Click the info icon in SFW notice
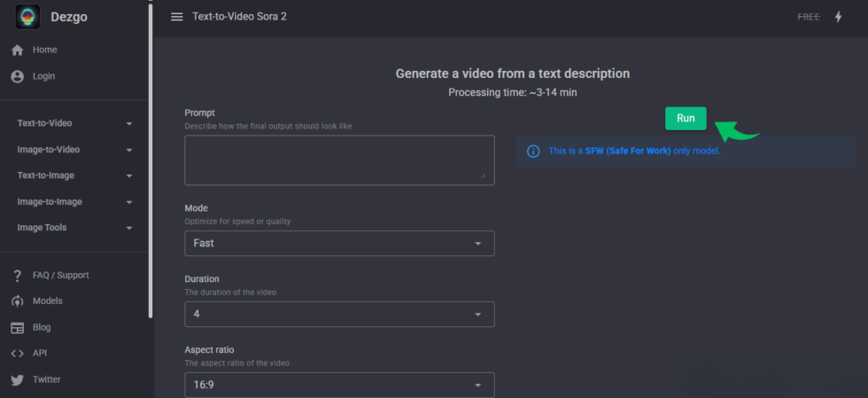 [x=533, y=152]
